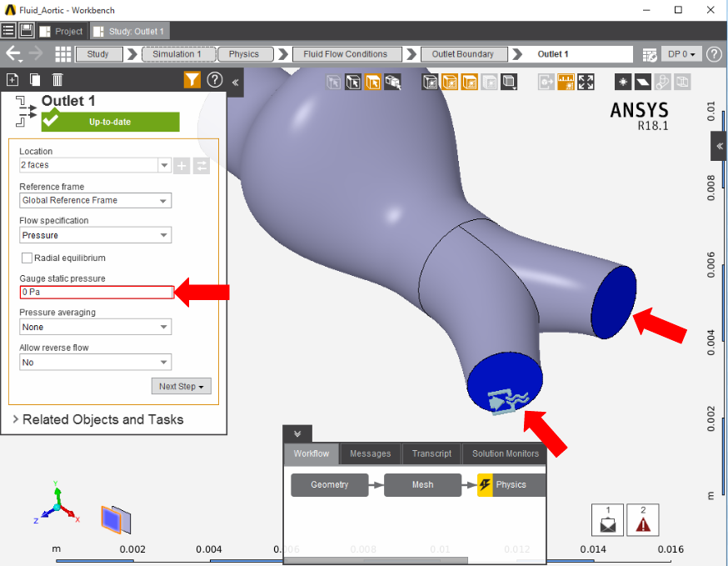Screen dimensions: 728x566
Task: Open the Reference frame dropdown
Action: (95, 200)
